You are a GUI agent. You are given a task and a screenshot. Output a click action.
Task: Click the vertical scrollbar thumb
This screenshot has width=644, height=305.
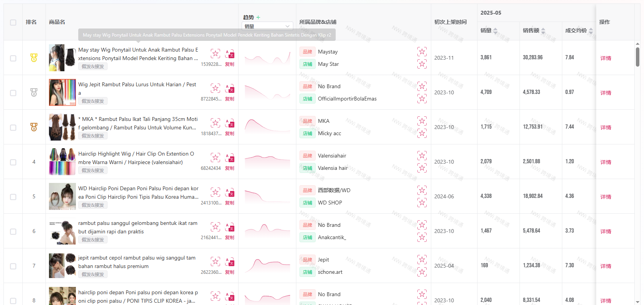pyautogui.click(x=637, y=57)
